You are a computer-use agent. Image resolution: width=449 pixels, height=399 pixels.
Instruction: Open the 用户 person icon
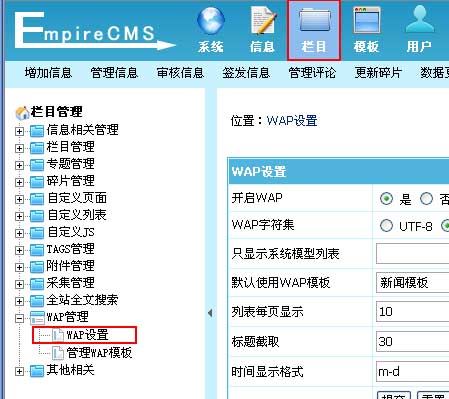click(x=419, y=20)
